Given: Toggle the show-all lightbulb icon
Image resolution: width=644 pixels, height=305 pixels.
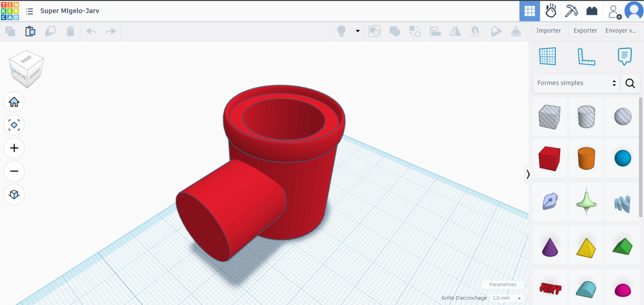Looking at the screenshot, I should (341, 31).
